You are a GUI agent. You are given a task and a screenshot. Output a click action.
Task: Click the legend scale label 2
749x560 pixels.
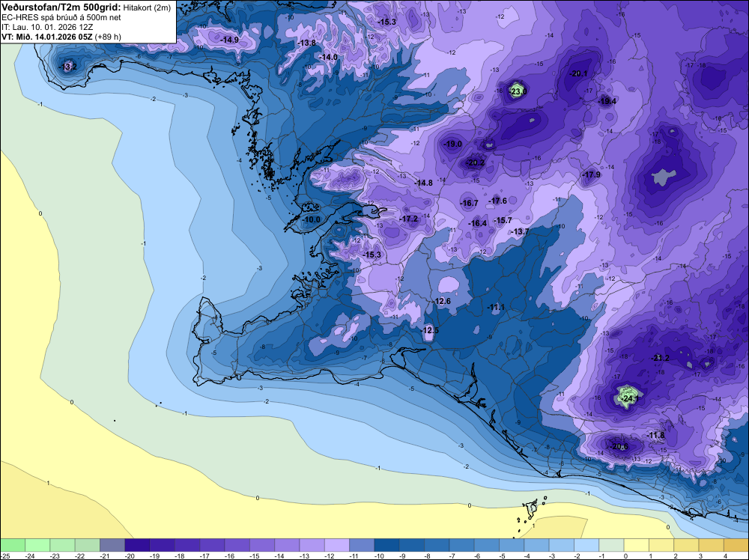(x=676, y=556)
